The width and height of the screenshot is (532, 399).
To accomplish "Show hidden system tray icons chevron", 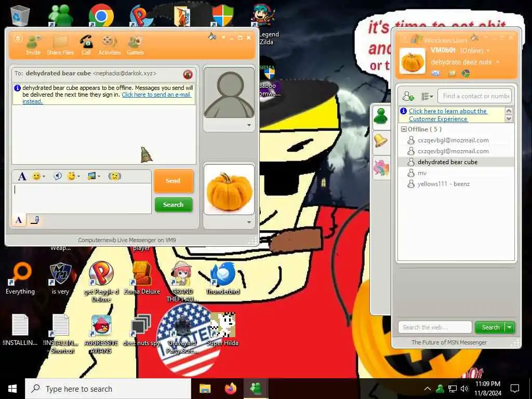I will click(x=428, y=389).
